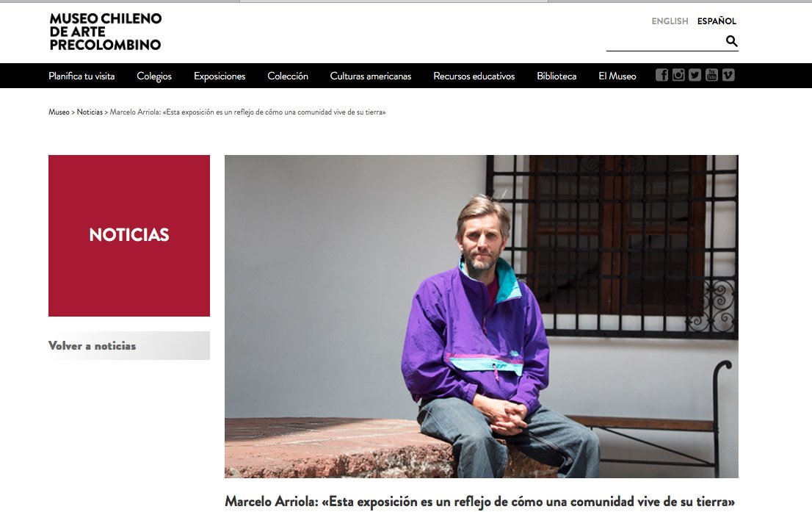Click Noticias in the breadcrumb
Image resolution: width=812 pixels, height=512 pixels.
[90, 112]
